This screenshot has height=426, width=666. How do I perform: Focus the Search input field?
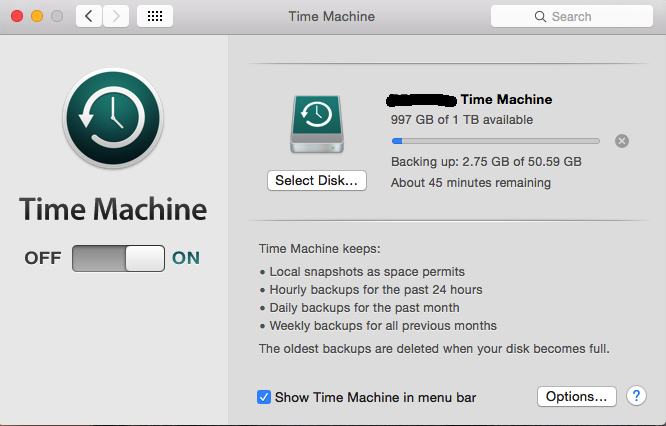coord(572,16)
